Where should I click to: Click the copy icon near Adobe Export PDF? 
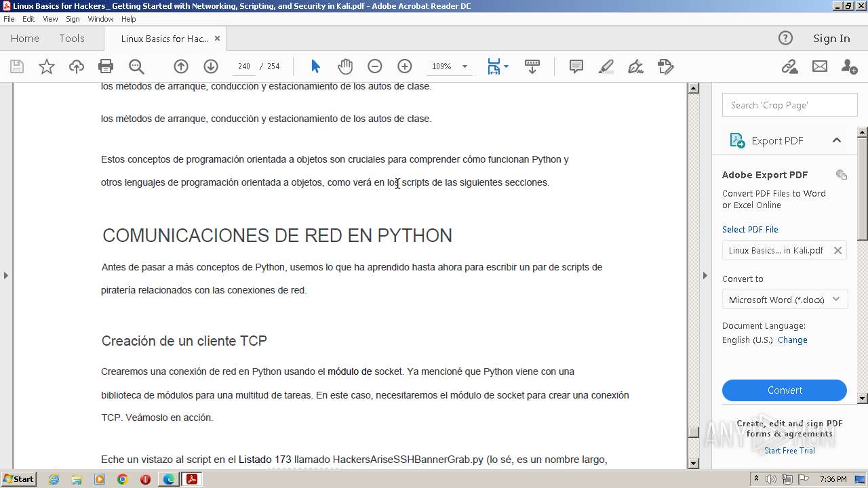(x=842, y=175)
